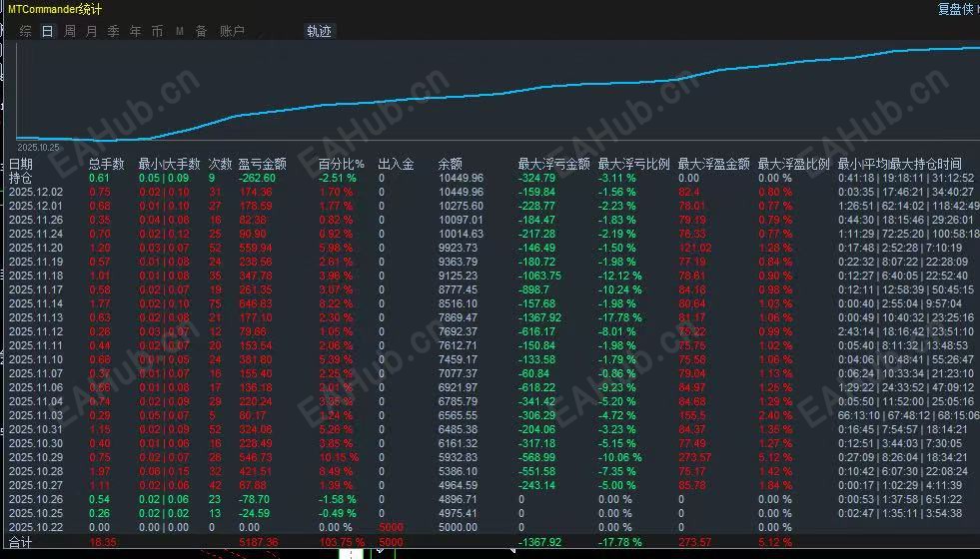Click balance value 5932.83
The width and height of the screenshot is (980, 559).
pos(459,457)
